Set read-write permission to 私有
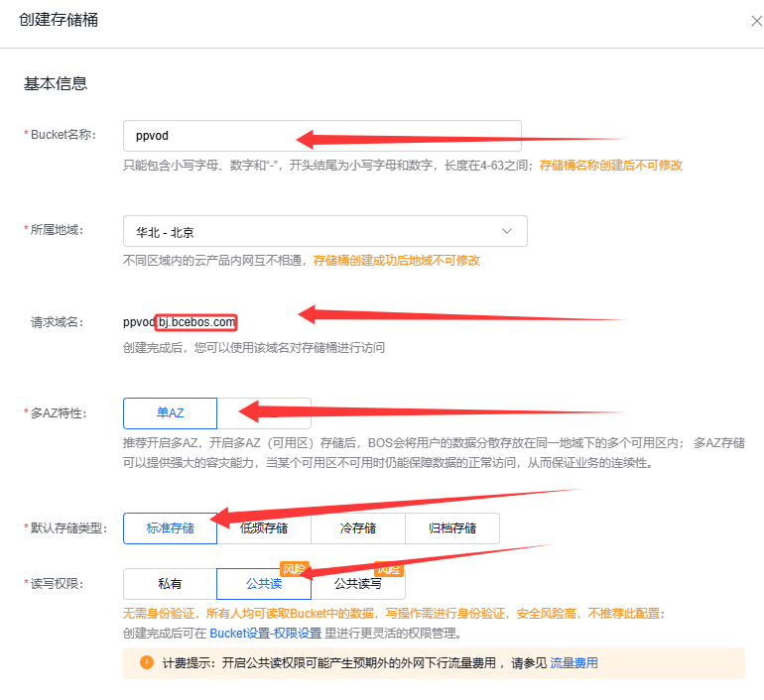Viewport: 764px width, 700px height. [170, 584]
